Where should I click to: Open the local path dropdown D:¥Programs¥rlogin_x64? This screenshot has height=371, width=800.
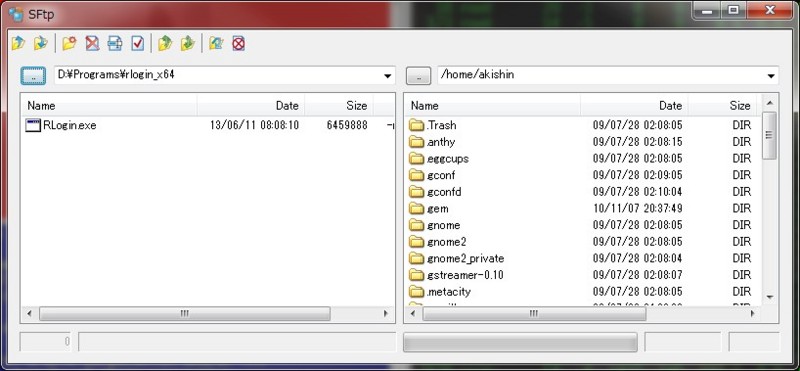(x=388, y=76)
